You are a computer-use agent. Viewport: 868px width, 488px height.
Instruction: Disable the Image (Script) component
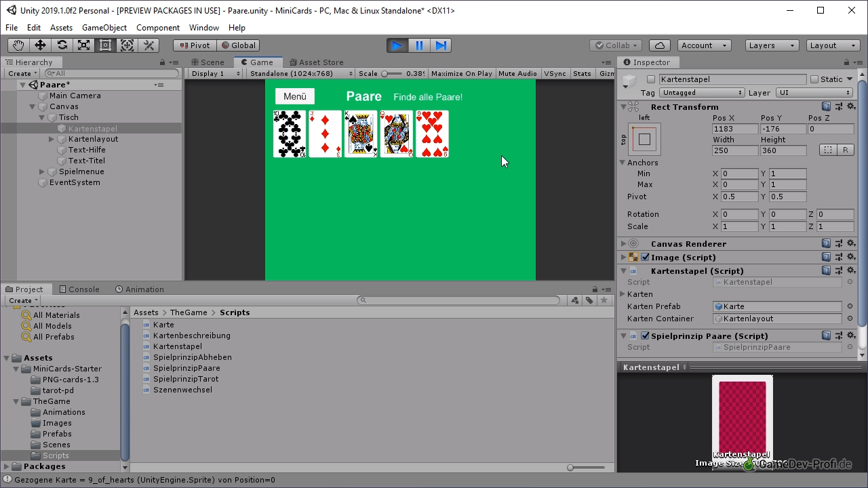[x=645, y=258]
